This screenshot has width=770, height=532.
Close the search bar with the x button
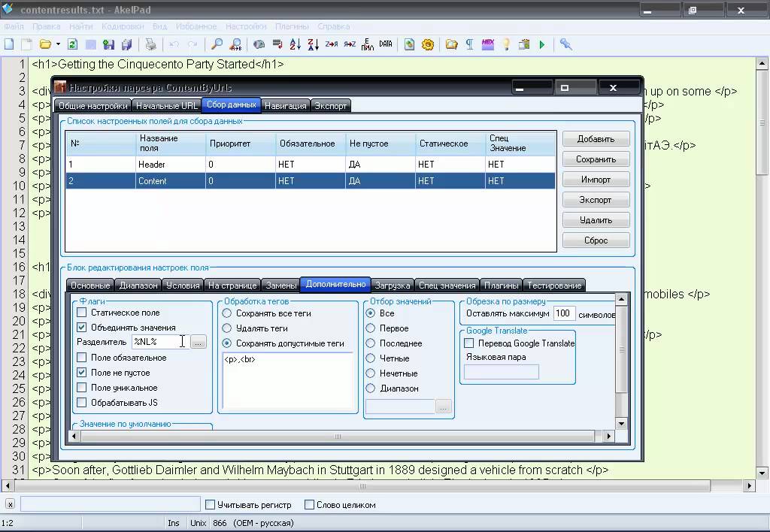tap(11, 504)
